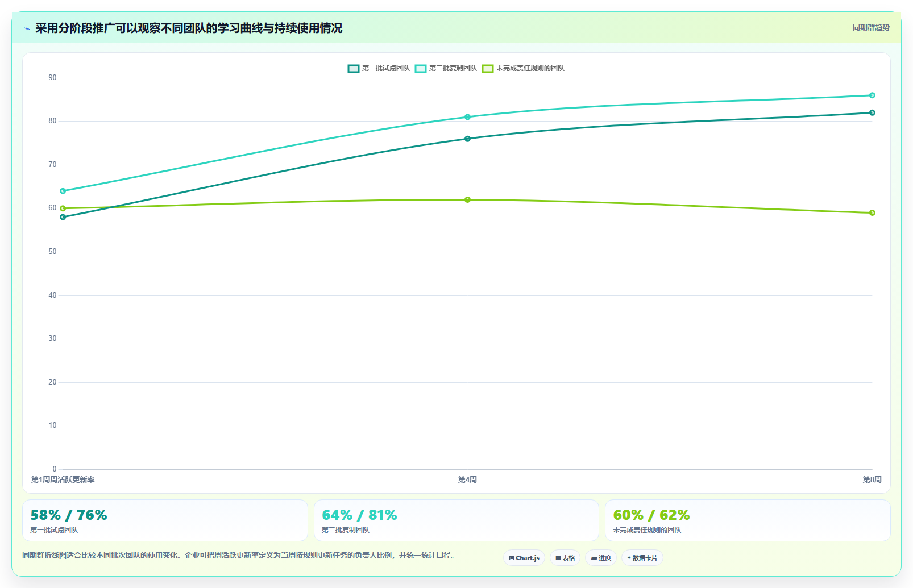Image resolution: width=913 pixels, height=588 pixels.
Task: Click the 数据卡片 chip
Action: (x=642, y=558)
